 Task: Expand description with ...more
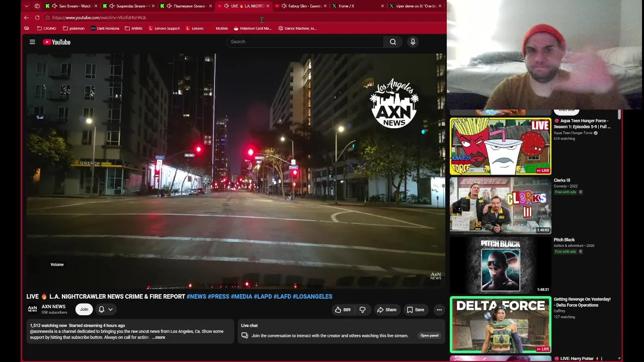tap(158, 337)
